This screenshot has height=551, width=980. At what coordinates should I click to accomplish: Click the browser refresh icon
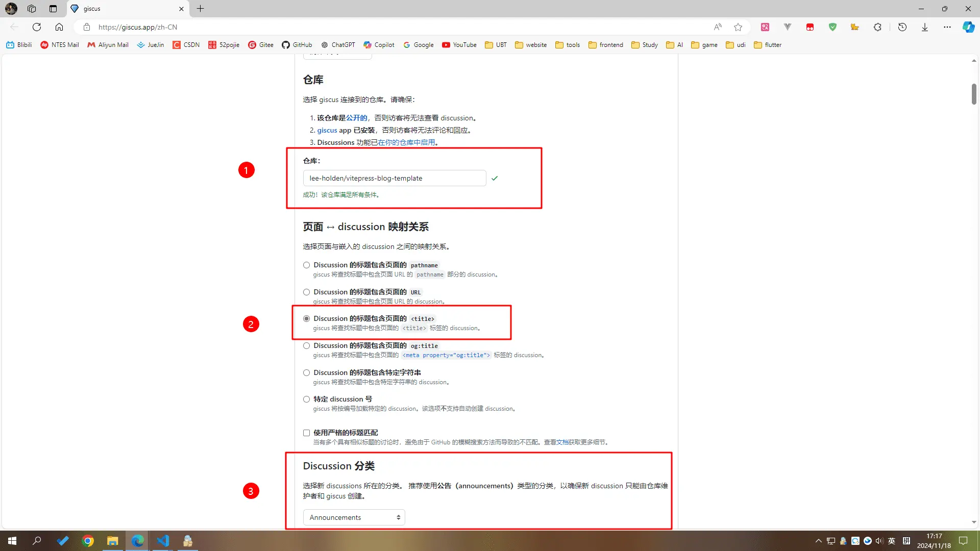point(37,27)
